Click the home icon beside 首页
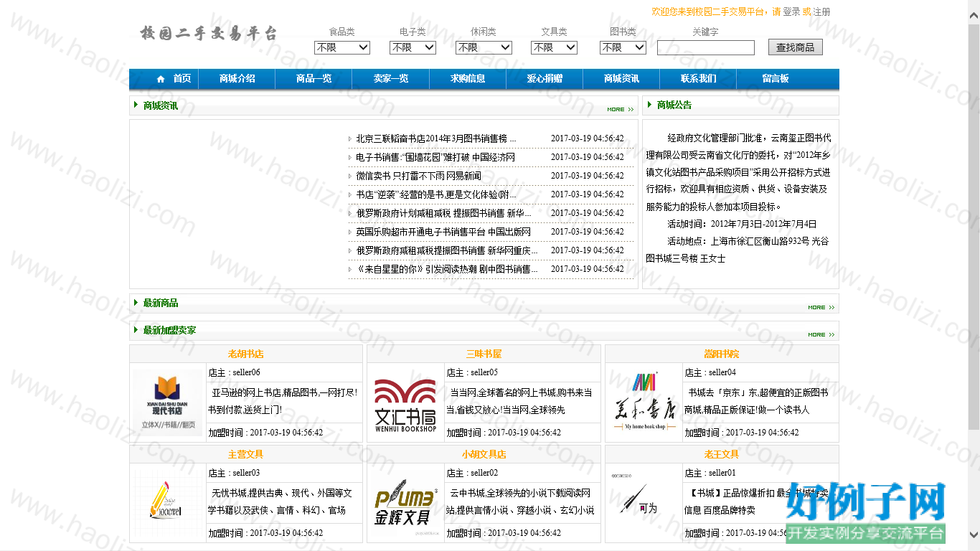The height and width of the screenshot is (551, 980). [161, 79]
